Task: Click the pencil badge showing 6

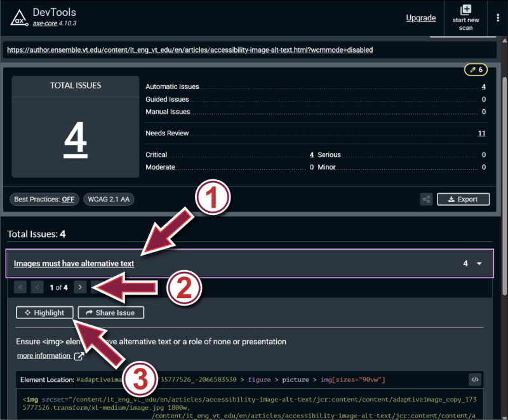Action: [x=476, y=69]
